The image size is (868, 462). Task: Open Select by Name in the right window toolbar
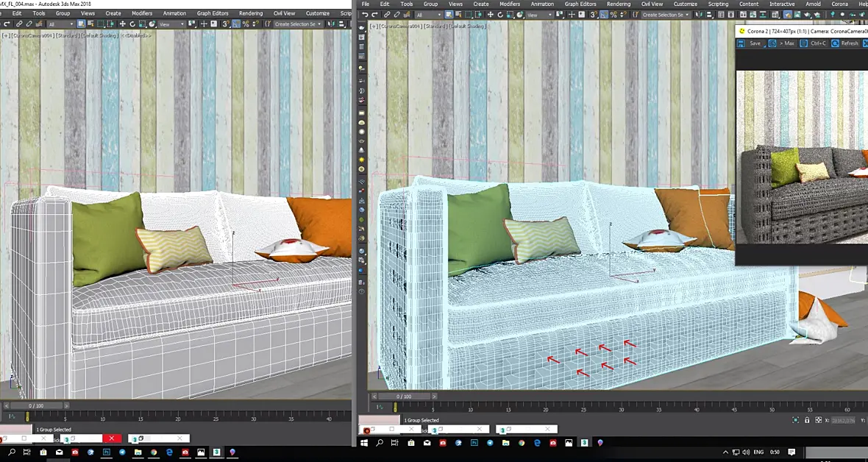458,15
